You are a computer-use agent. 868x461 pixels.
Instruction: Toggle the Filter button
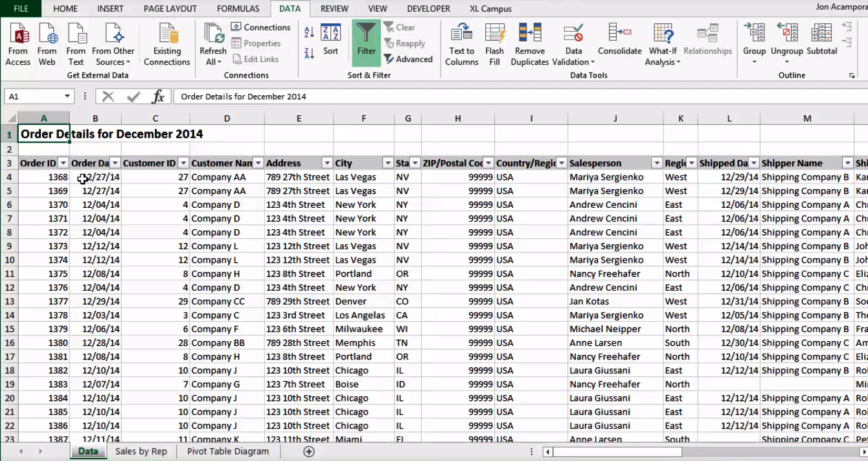(x=366, y=43)
